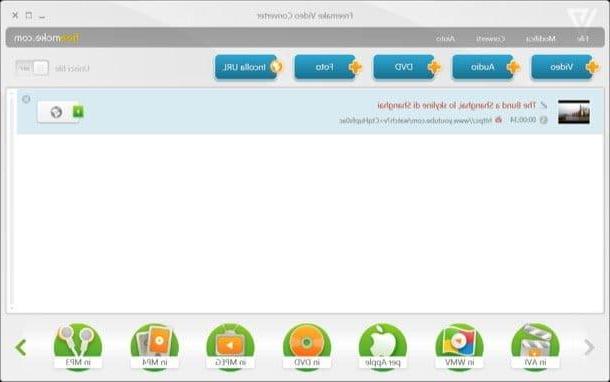This screenshot has height=382, width=610.
Task: Select the 'in MP3' earphones icon
Action: pyautogui.click(x=78, y=347)
